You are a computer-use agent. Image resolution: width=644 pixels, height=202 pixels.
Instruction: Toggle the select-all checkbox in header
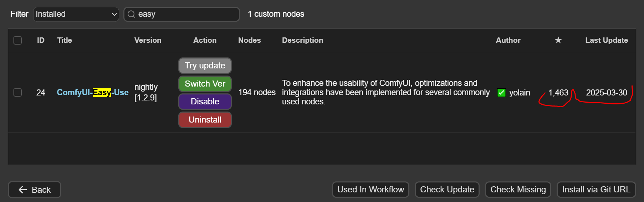click(x=17, y=40)
